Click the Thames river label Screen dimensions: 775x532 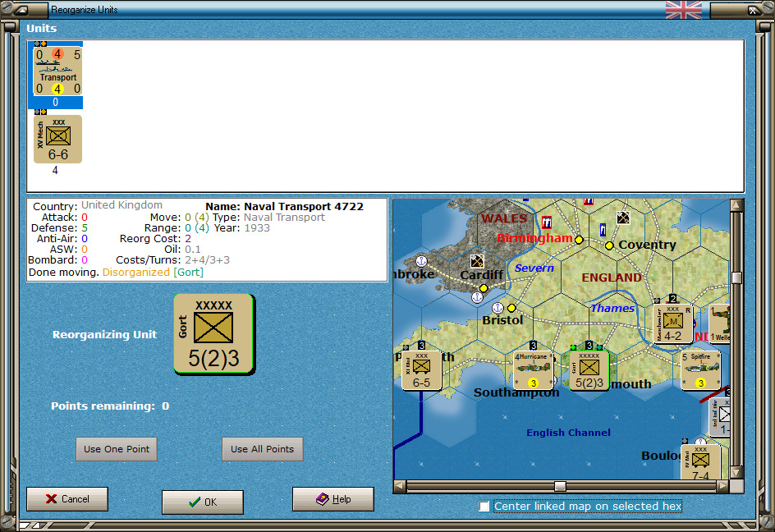click(x=613, y=308)
